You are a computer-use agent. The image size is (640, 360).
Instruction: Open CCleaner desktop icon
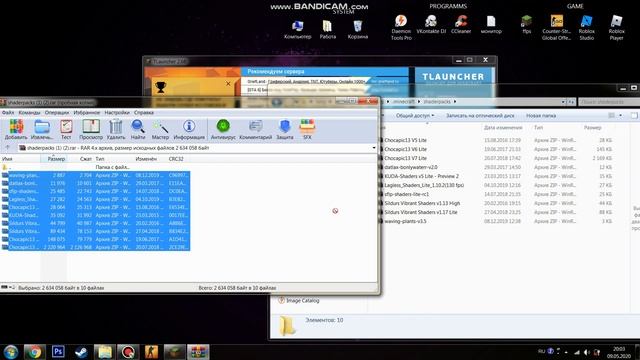point(461,24)
